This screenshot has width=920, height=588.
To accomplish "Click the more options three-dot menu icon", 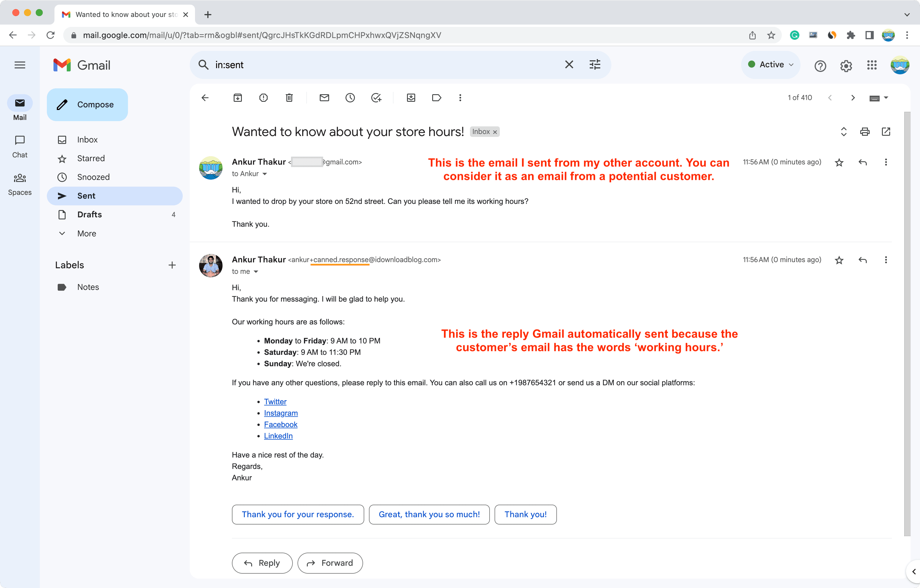I will click(461, 98).
